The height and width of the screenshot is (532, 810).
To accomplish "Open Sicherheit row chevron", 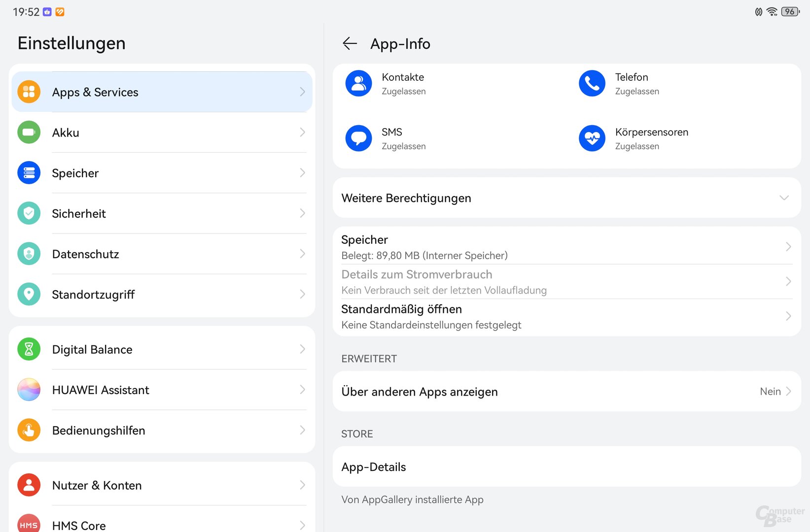I will tap(302, 213).
